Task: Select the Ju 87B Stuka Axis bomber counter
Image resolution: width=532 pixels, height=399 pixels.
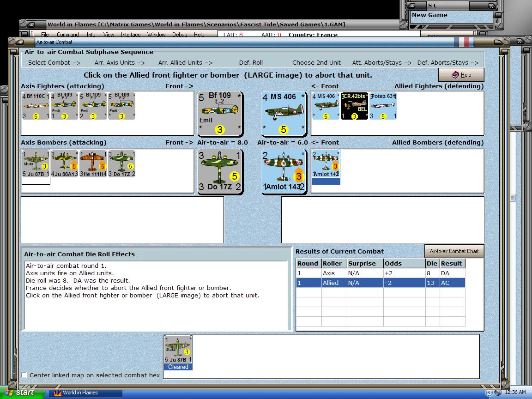Action: [x=36, y=164]
